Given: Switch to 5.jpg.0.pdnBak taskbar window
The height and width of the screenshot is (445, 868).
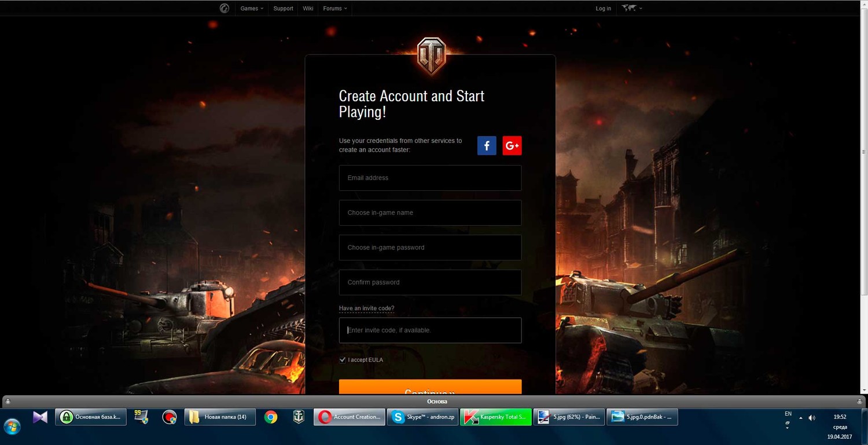Looking at the screenshot, I should 642,417.
